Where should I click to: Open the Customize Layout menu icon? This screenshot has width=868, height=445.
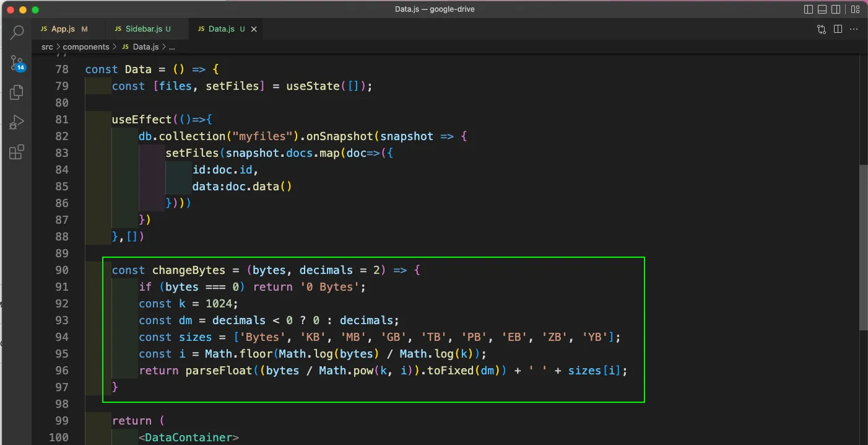point(854,9)
